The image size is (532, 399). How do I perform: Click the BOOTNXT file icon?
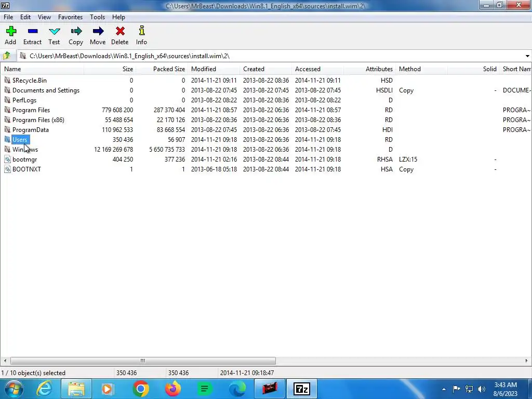pos(7,169)
